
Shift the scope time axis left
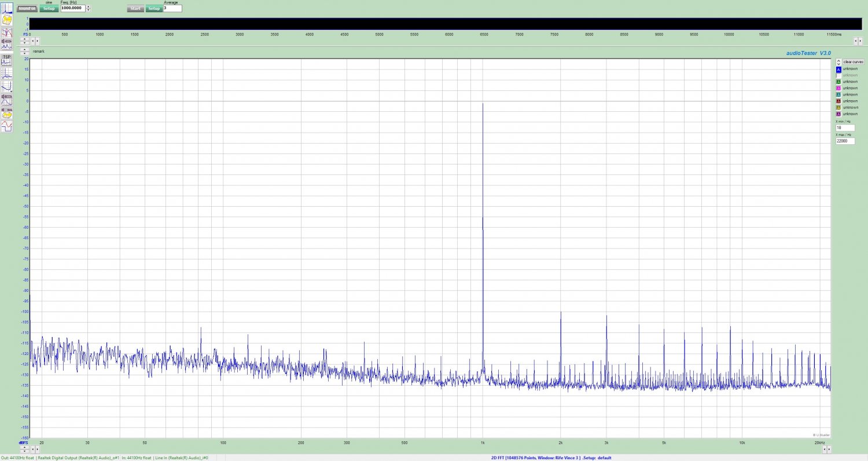[33, 41]
